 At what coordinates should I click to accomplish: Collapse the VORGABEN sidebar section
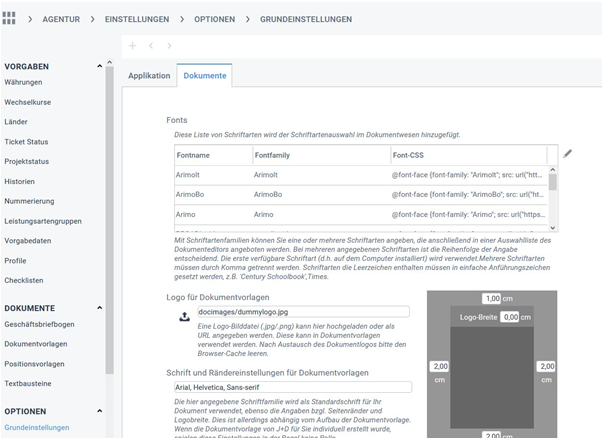(99, 66)
